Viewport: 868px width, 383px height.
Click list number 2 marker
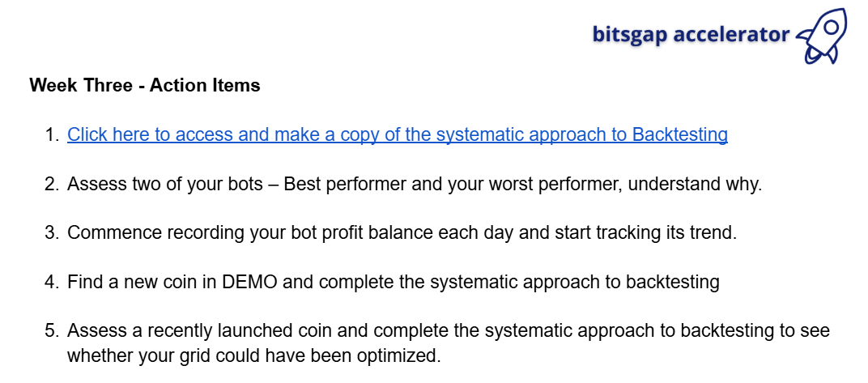pyautogui.click(x=52, y=184)
